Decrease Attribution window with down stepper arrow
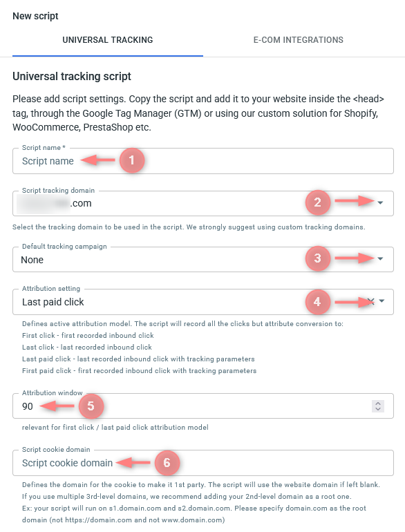The image size is (405, 532). [x=378, y=409]
